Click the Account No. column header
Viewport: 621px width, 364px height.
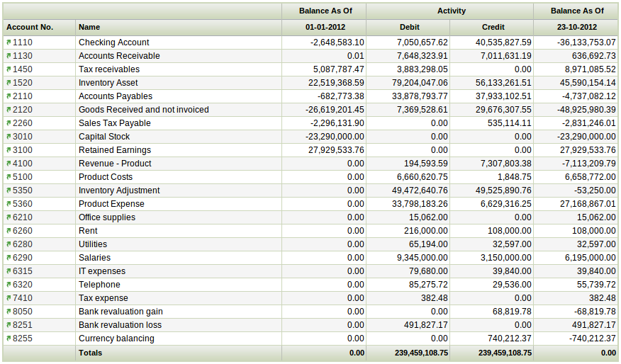(x=30, y=27)
